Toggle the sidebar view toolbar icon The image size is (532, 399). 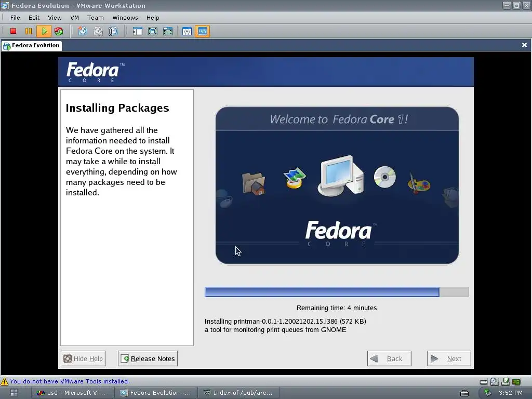pyautogui.click(x=137, y=31)
